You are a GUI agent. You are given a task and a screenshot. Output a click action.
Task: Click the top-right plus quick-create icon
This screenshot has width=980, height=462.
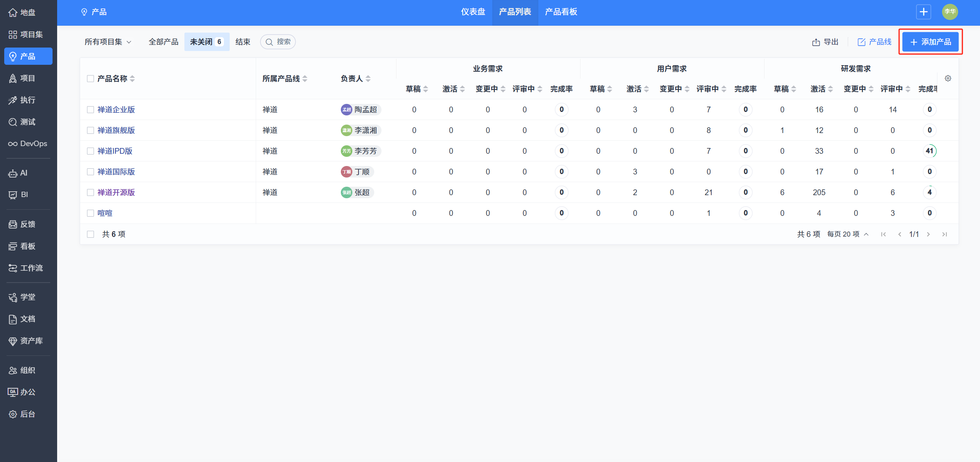tap(923, 12)
